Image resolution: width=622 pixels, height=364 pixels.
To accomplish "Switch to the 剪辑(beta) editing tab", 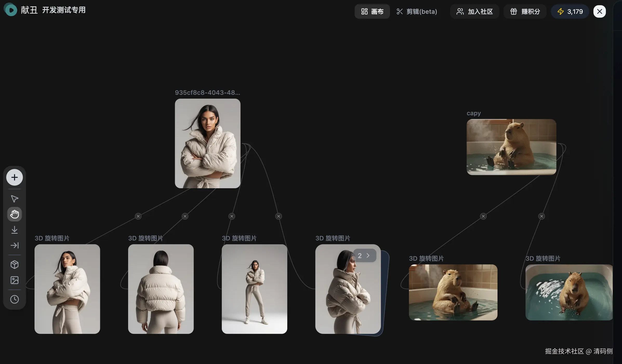I will click(417, 11).
